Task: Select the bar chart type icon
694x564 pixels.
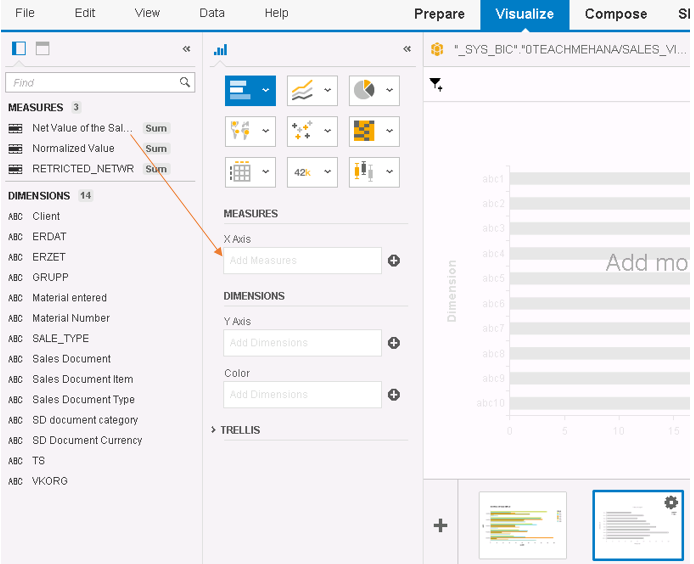Action: pos(240,90)
